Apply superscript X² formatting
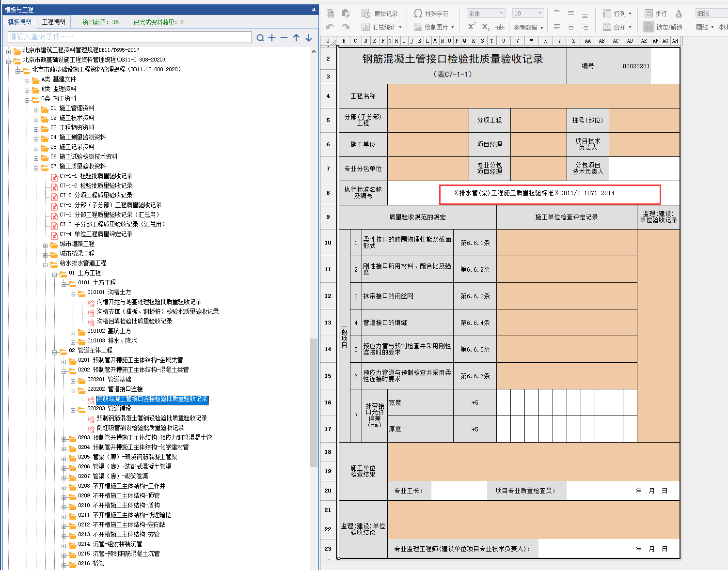Viewport: 728px width, 570px height. (472, 27)
